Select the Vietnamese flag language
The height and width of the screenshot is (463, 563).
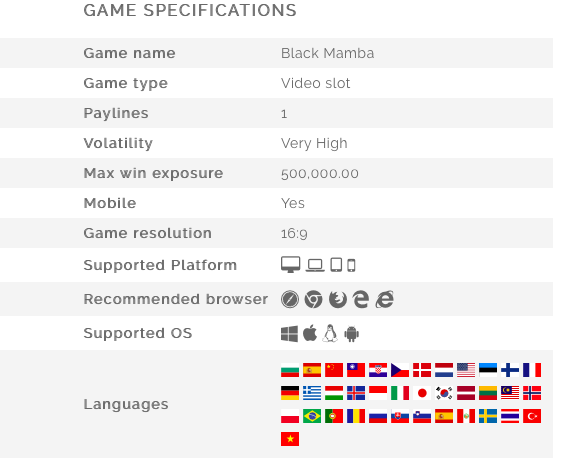(290, 439)
